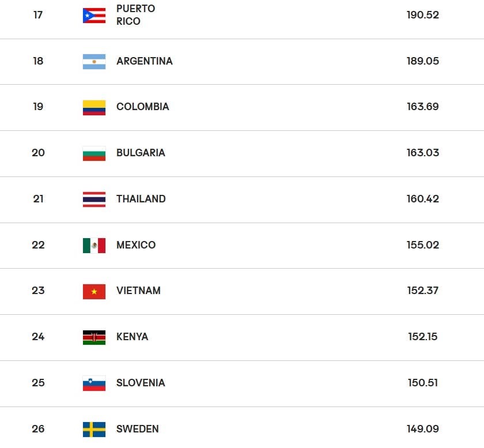484x448 pixels.
Task: Select the Colombia flag icon
Action: (94, 107)
